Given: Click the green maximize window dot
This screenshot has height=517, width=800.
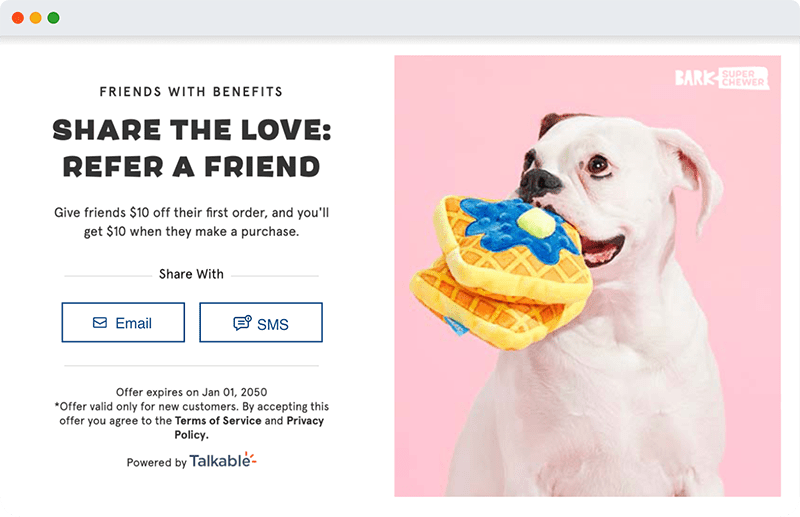Looking at the screenshot, I should [54, 18].
